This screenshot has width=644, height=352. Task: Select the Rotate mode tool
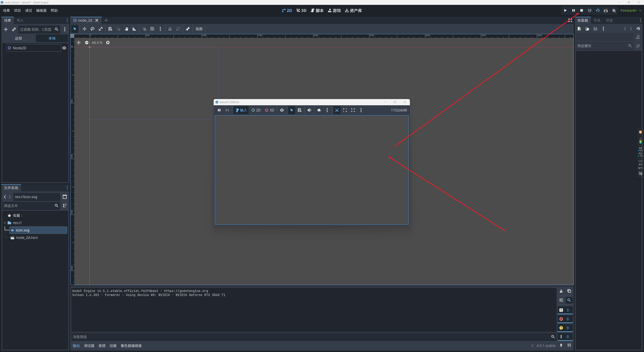[93, 29]
